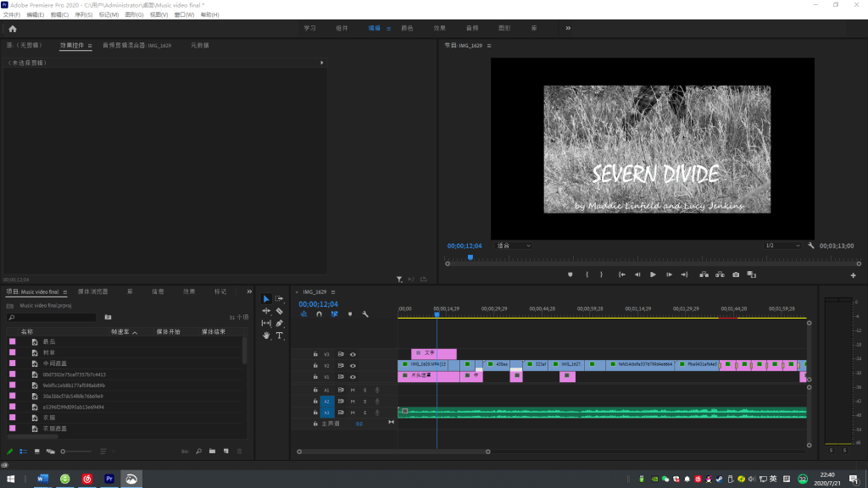The height and width of the screenshot is (488, 868).
Task: Choose the Pen tool
Action: tap(279, 323)
